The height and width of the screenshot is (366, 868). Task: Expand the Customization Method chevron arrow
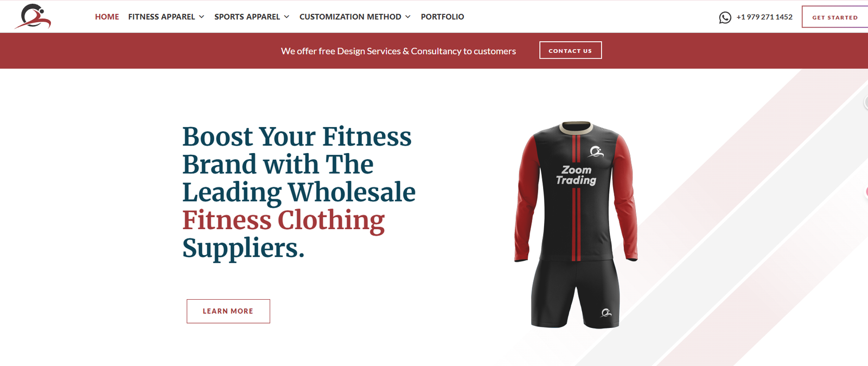point(408,17)
